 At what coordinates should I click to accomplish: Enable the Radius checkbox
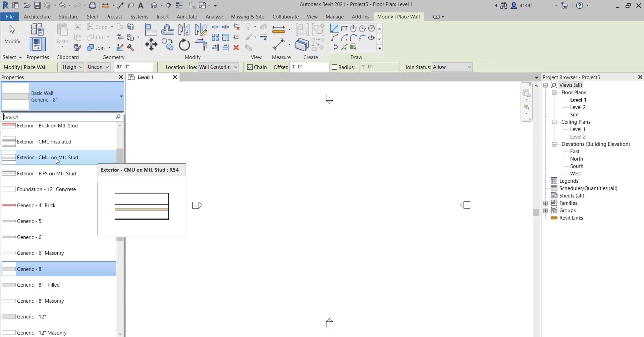coord(334,67)
